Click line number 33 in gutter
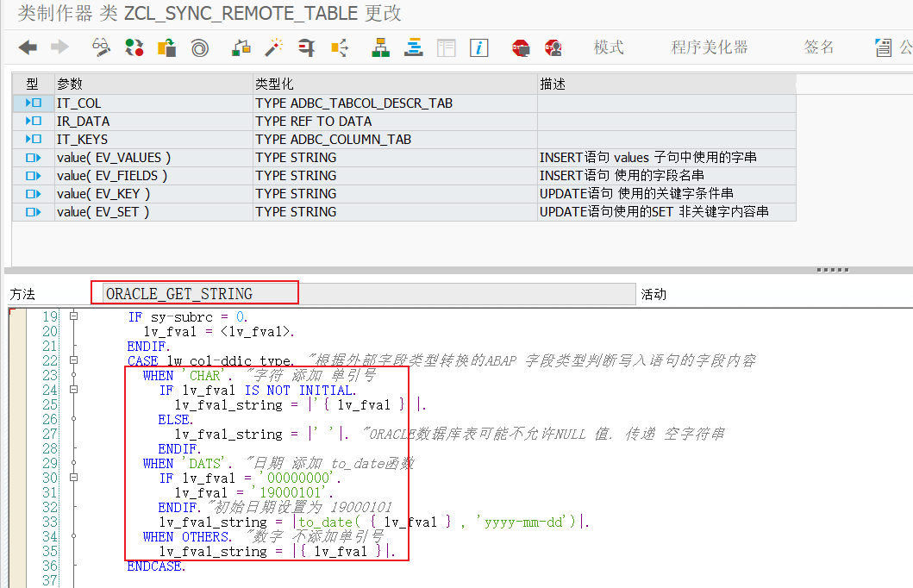 click(50, 522)
